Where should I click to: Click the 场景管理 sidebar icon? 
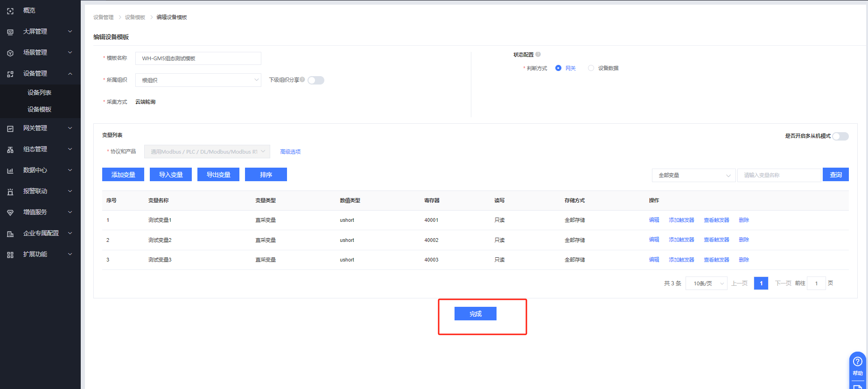[x=10, y=53]
